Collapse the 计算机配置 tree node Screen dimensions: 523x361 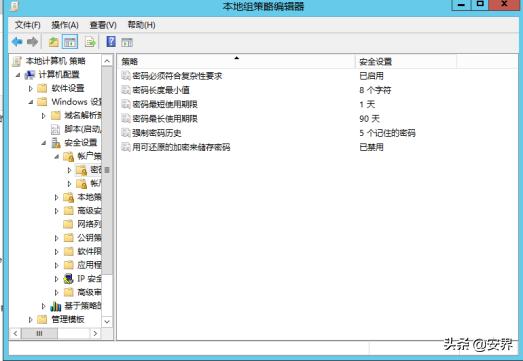coord(18,75)
